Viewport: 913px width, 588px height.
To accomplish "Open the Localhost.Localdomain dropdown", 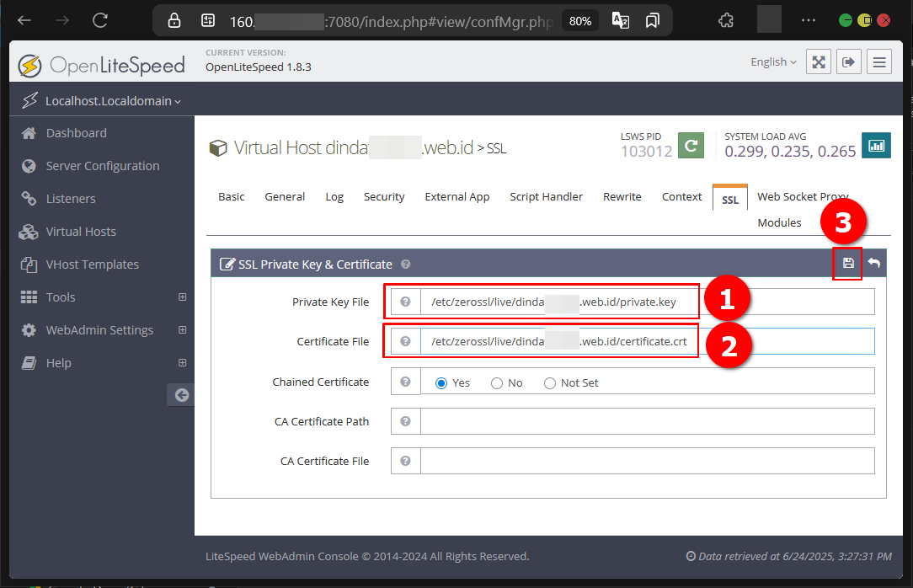I will pyautogui.click(x=113, y=101).
